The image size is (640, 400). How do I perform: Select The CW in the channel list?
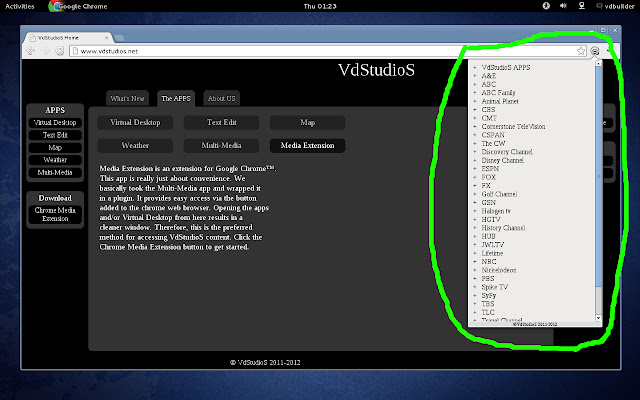point(493,143)
